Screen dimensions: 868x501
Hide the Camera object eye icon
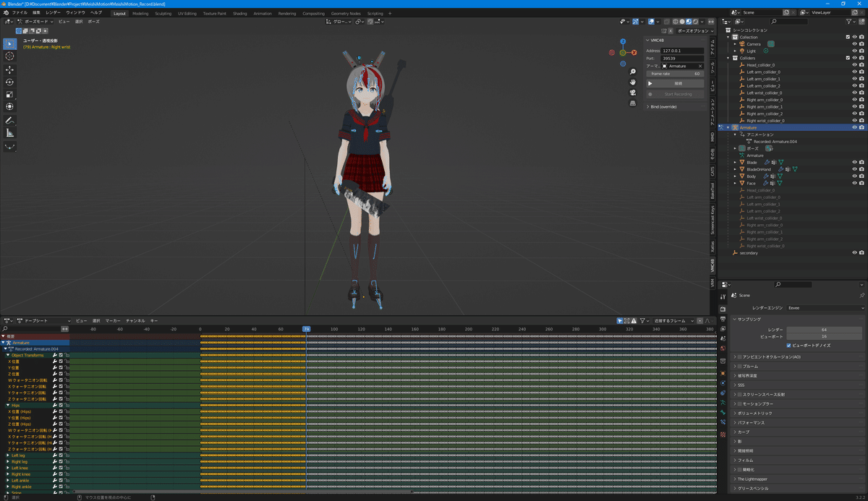854,44
